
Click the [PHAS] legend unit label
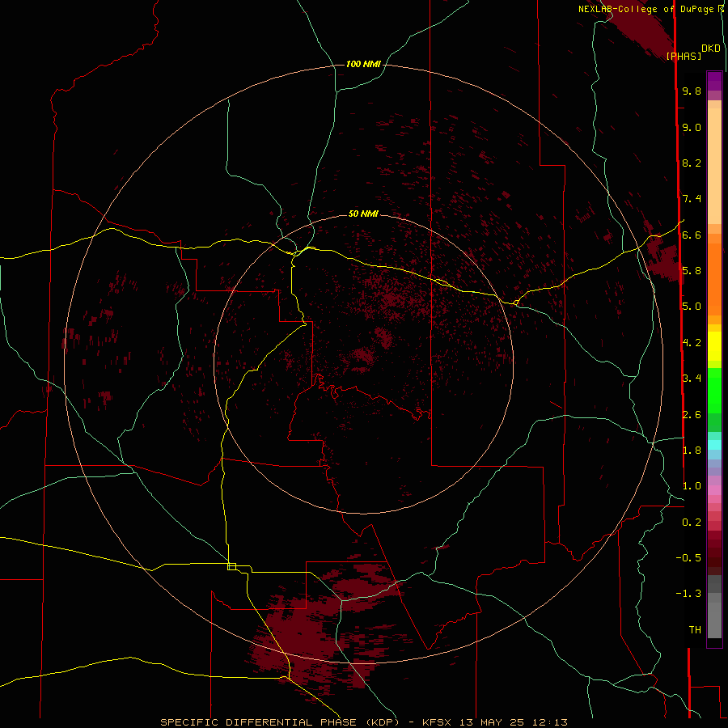point(684,57)
